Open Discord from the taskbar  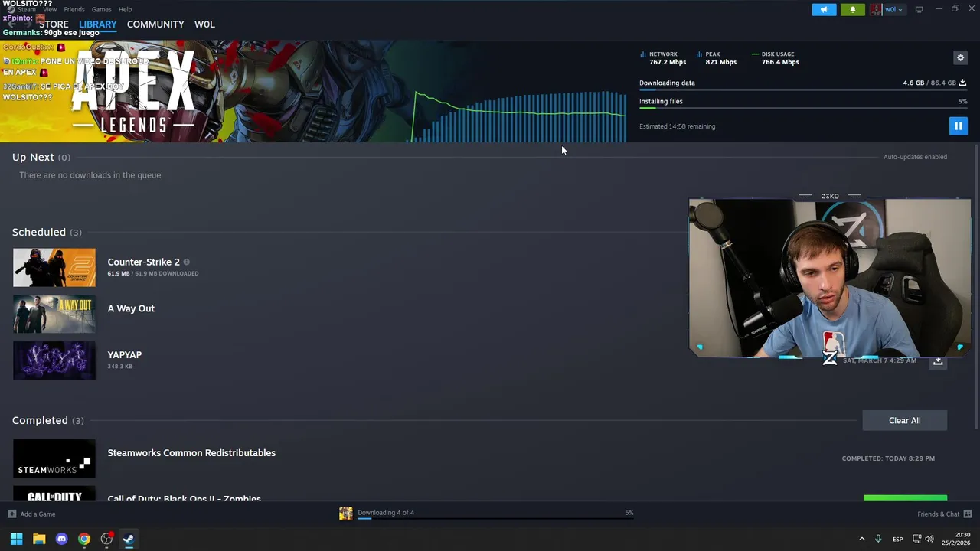pos(62,539)
